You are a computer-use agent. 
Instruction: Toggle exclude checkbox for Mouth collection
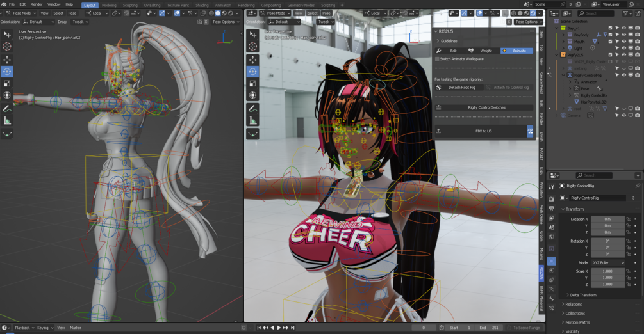(610, 42)
